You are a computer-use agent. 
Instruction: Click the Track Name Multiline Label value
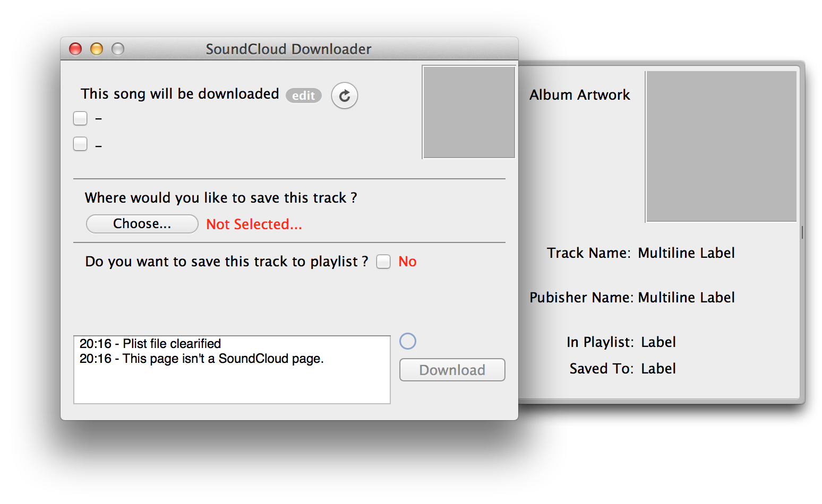pyautogui.click(x=686, y=253)
